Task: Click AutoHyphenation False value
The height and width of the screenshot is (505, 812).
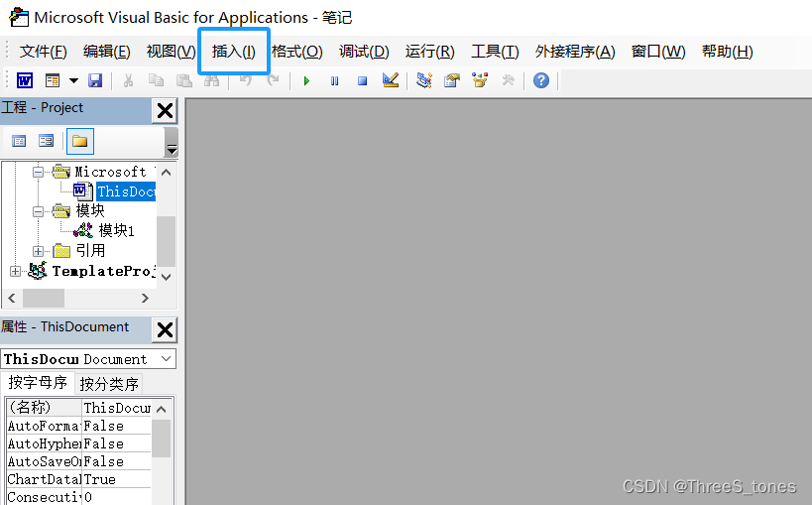Action: pyautogui.click(x=117, y=443)
